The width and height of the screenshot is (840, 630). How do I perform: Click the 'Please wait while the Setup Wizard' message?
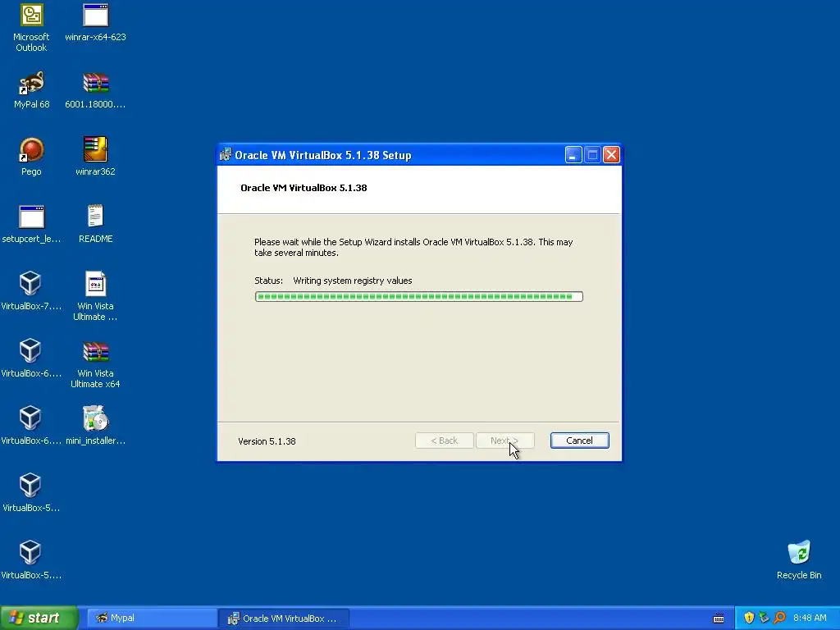pos(413,247)
